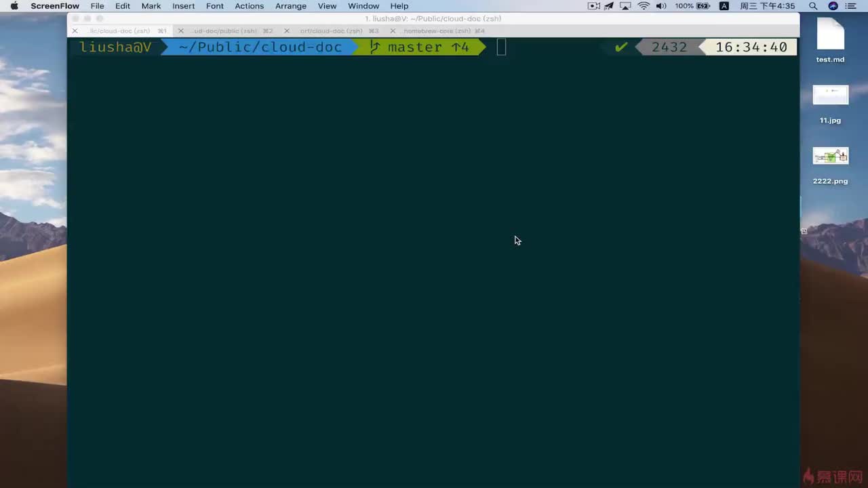Screen dimensions: 868x488
Task: Select the 11.jpg desktop thumbnail
Action: click(831, 95)
